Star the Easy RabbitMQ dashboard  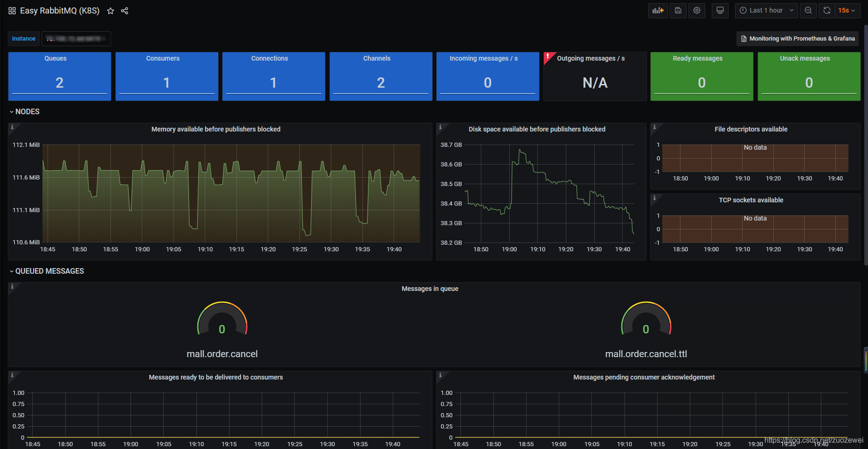[111, 11]
